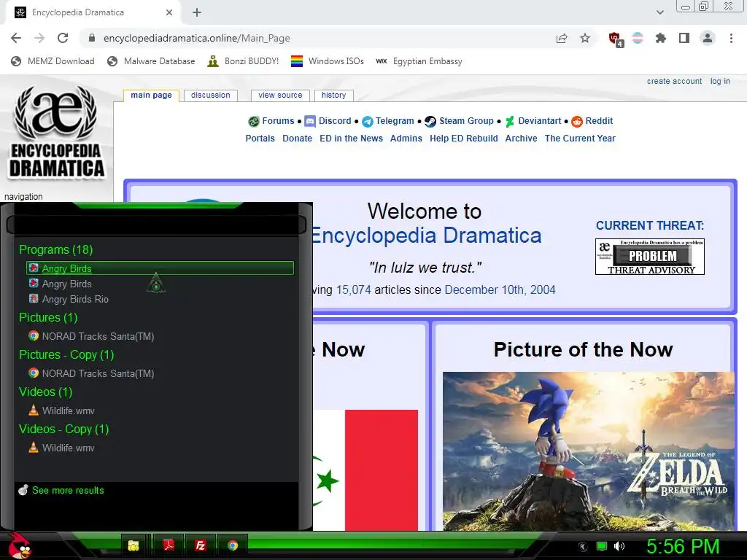Open a new browser tab
The image size is (747, 560).
(197, 12)
